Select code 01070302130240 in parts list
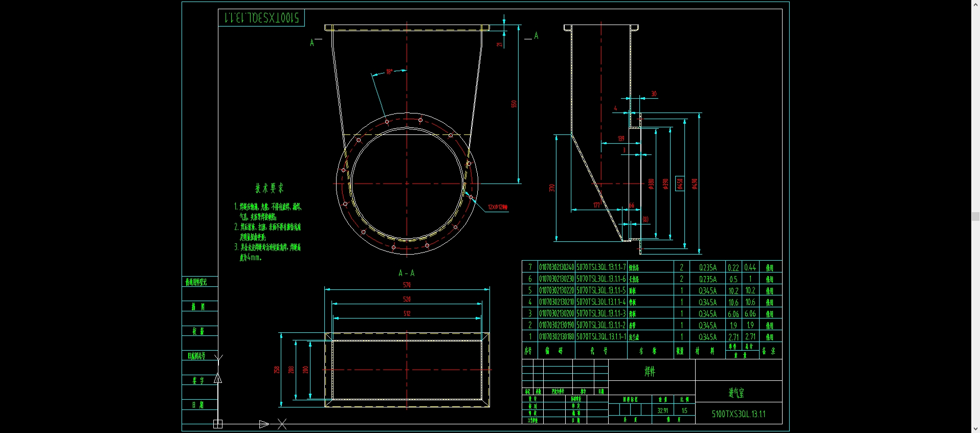 [x=556, y=267]
